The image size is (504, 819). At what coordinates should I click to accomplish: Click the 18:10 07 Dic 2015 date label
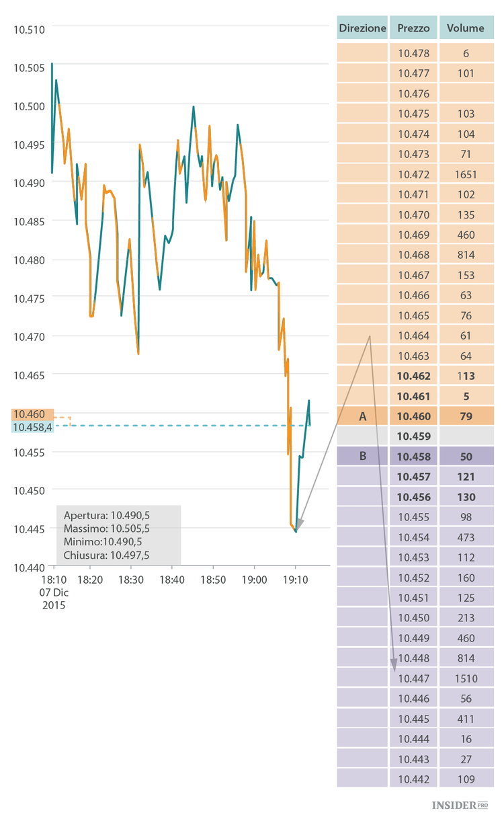pyautogui.click(x=53, y=592)
